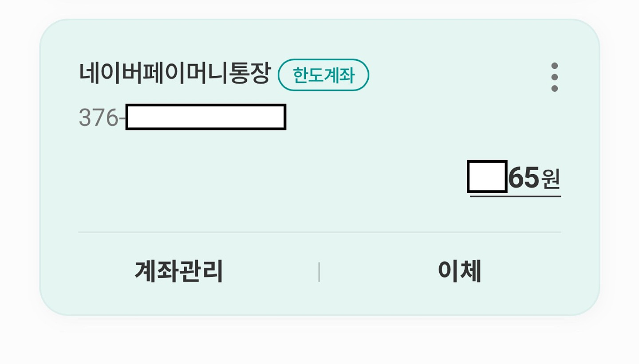Click the account number starting with 376-
The height and width of the screenshot is (364, 639).
pos(182,117)
